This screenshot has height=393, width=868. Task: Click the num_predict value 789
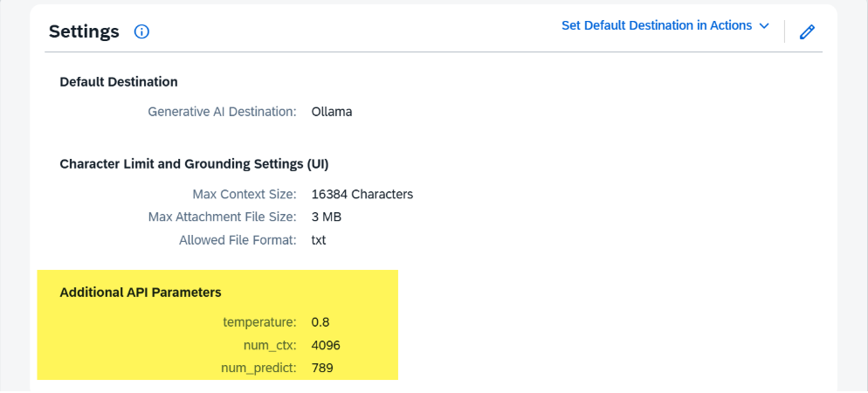tap(322, 368)
